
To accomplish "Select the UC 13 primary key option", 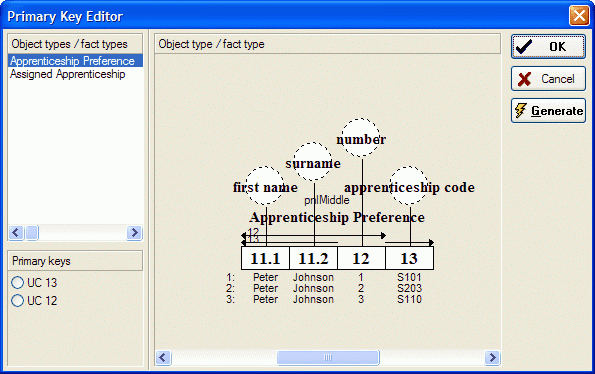I will click(34, 283).
